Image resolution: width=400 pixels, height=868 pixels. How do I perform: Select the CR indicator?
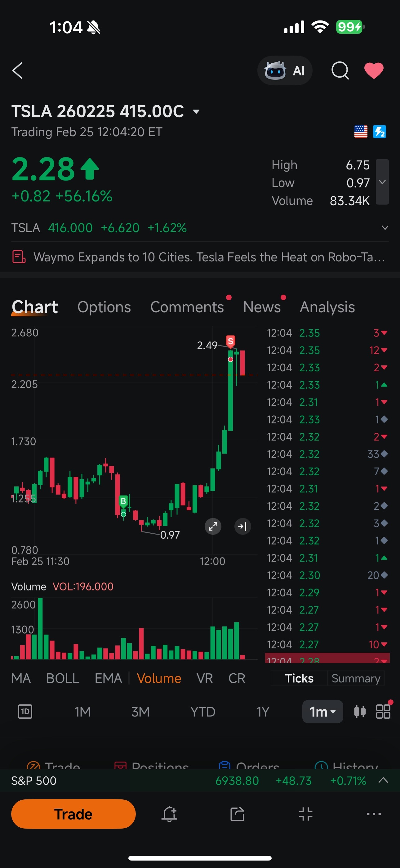pos(237,678)
